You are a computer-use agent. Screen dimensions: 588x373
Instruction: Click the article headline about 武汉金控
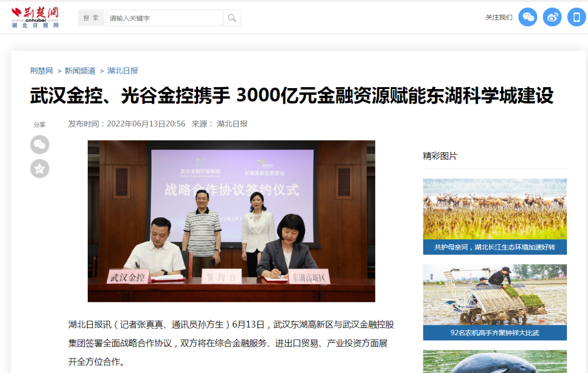click(292, 96)
